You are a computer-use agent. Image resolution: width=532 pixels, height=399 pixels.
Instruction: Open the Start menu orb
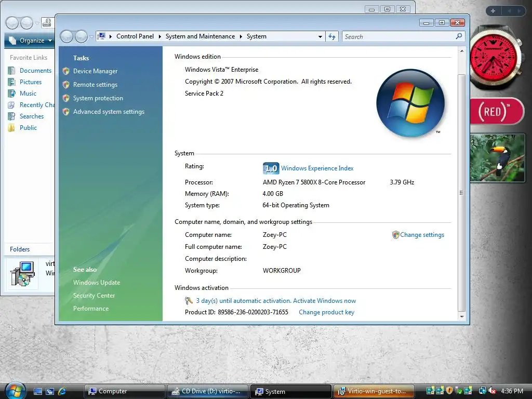pos(15,390)
